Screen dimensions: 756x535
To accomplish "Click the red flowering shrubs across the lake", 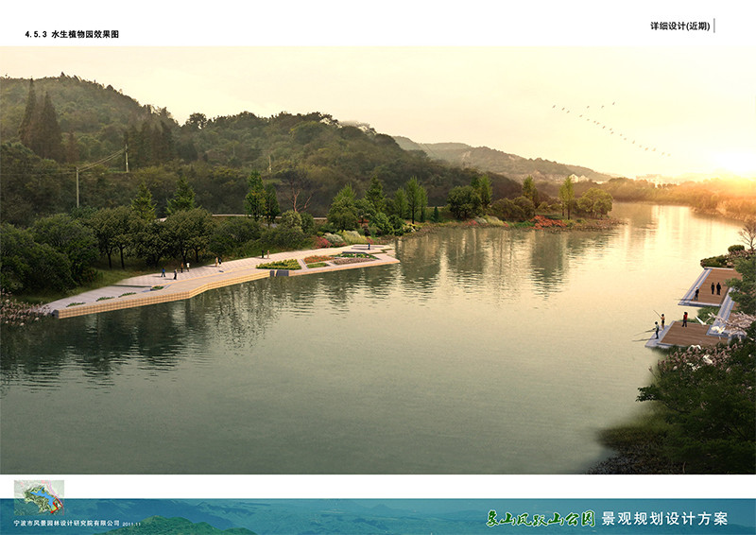I will click(x=548, y=221).
